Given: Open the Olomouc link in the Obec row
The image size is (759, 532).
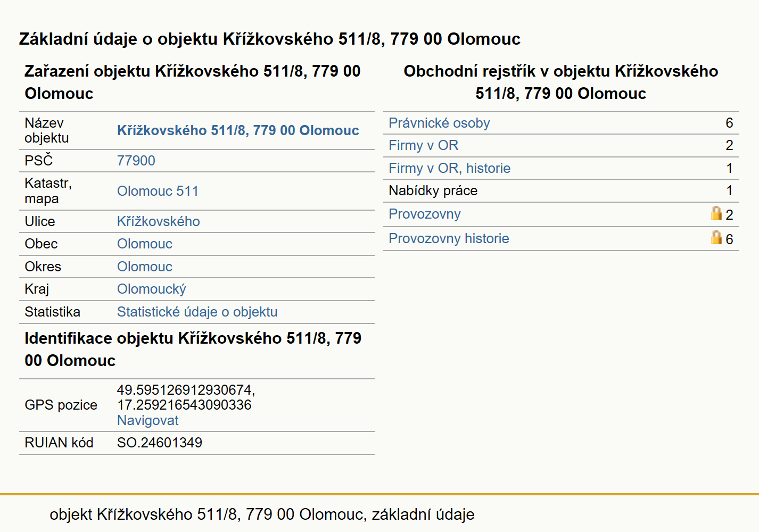Looking at the screenshot, I should tap(145, 244).
